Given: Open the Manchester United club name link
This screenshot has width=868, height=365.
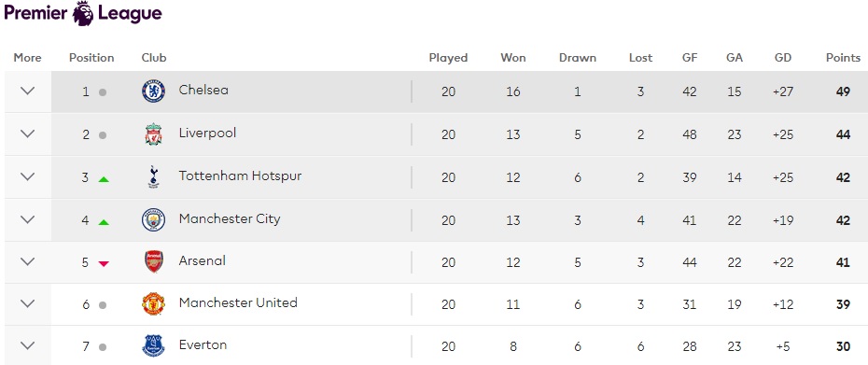Looking at the screenshot, I should click(x=238, y=303).
